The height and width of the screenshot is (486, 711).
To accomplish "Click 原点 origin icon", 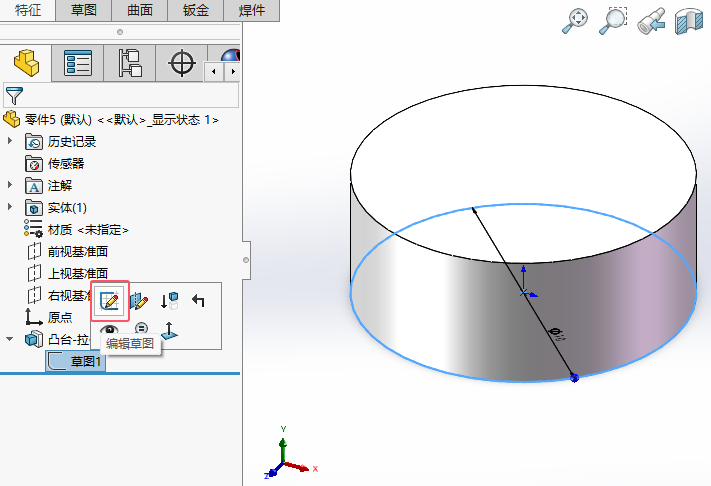I will (33, 317).
